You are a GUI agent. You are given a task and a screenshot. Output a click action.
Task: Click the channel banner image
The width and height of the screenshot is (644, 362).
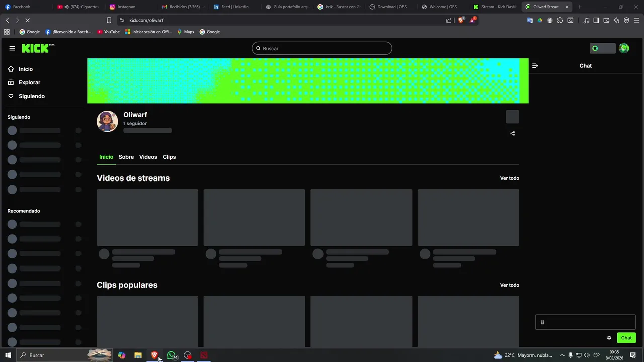pos(308,81)
